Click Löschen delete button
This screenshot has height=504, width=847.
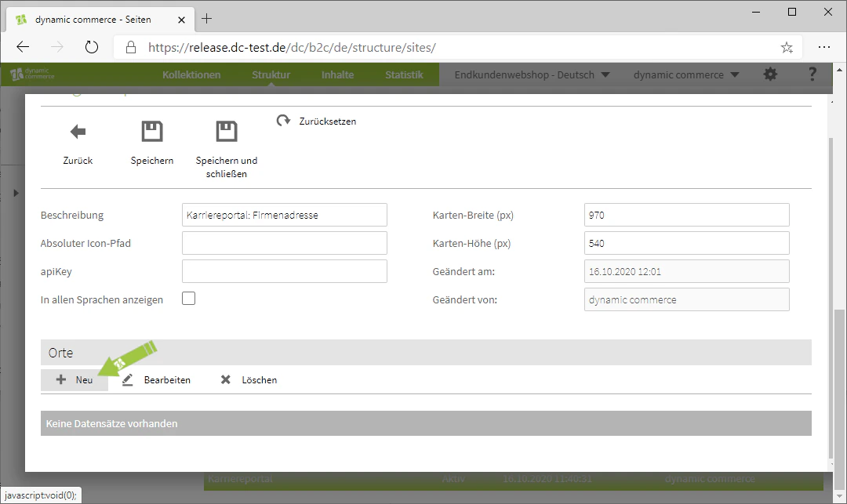point(249,380)
